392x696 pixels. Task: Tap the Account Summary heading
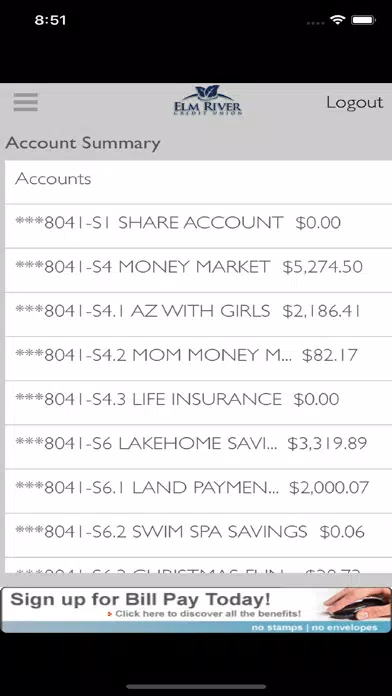click(83, 143)
